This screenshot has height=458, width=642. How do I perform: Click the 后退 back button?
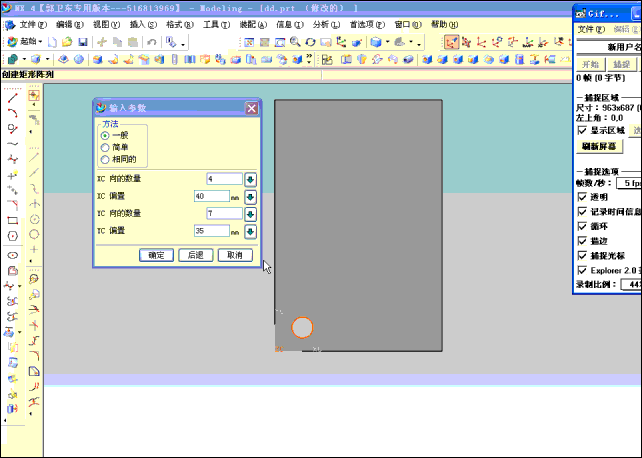point(196,255)
